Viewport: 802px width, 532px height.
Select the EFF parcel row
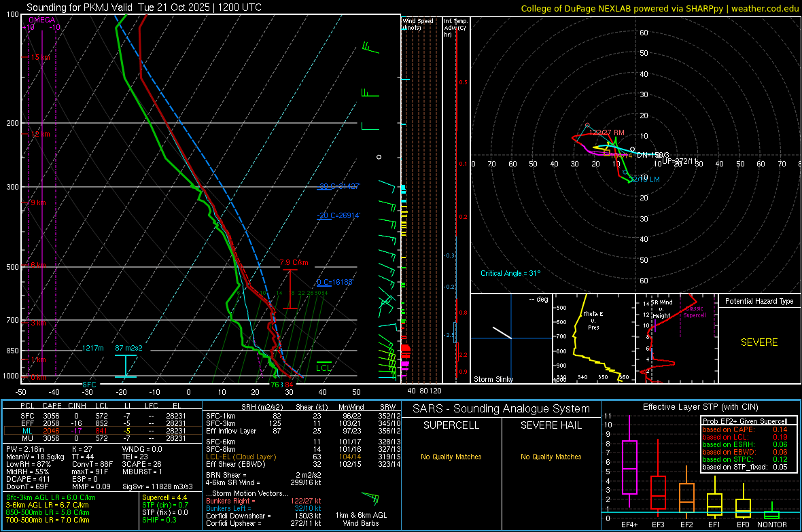click(103, 423)
